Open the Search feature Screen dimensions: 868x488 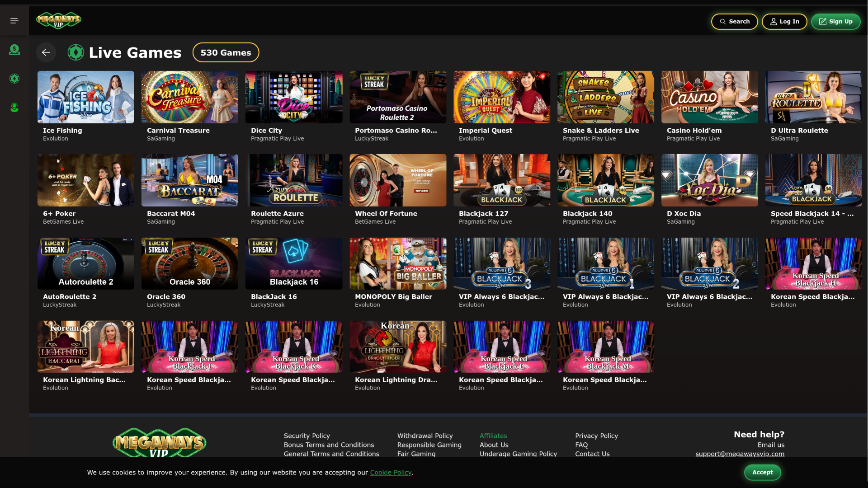click(x=734, y=21)
